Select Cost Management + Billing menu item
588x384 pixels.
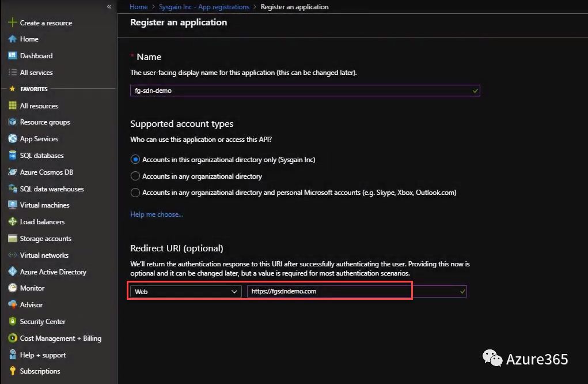(x=60, y=338)
